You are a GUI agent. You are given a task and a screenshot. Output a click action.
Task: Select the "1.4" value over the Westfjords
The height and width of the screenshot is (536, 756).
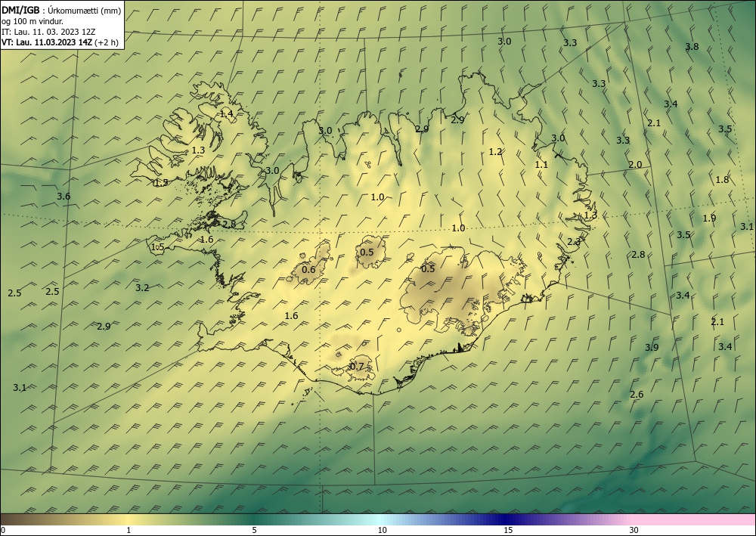pos(226,114)
